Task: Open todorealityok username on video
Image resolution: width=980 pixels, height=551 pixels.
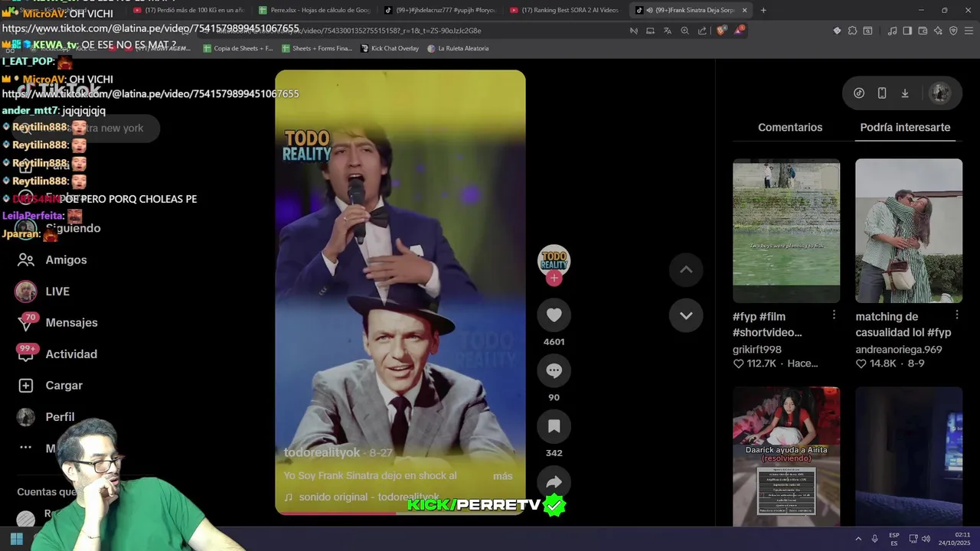Action: 322,453
